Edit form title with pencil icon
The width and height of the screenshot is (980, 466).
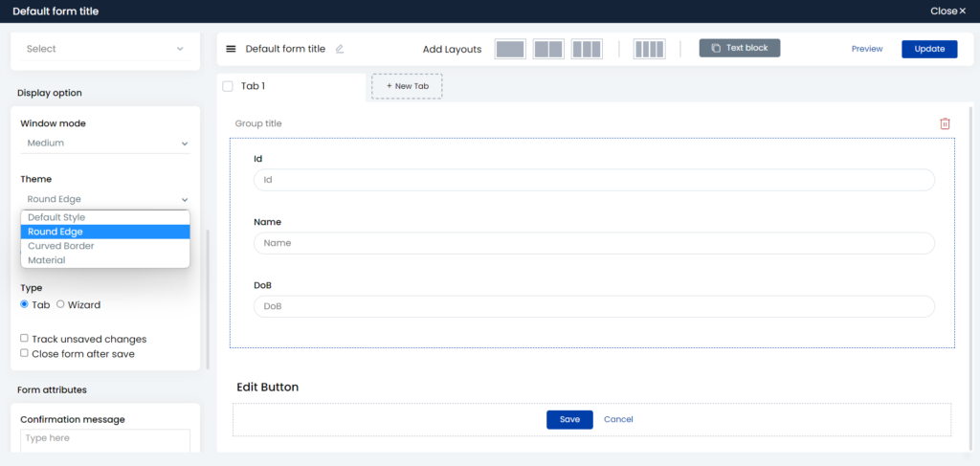click(340, 49)
